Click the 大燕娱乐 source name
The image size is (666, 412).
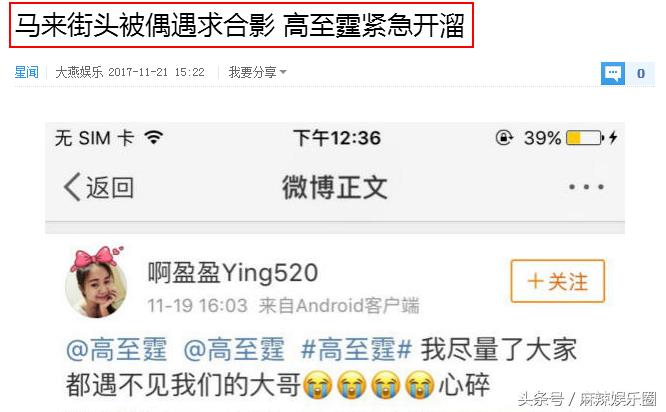79,72
